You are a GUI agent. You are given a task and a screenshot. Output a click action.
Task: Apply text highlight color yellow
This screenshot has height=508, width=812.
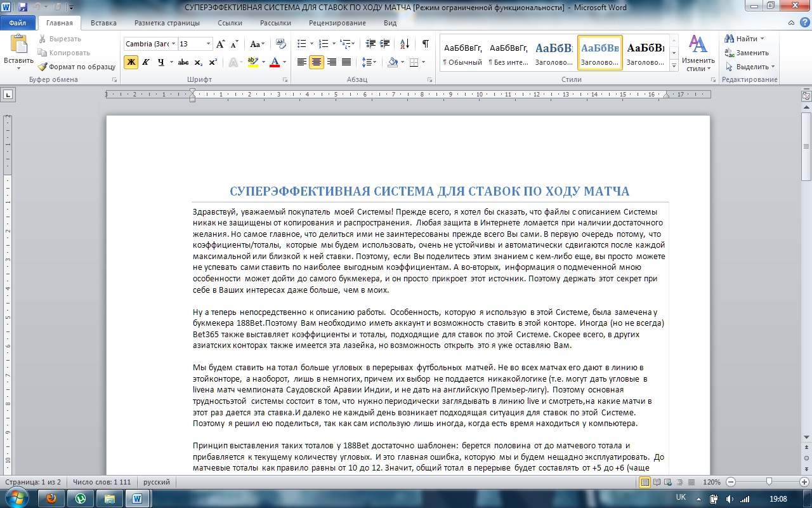[253, 62]
